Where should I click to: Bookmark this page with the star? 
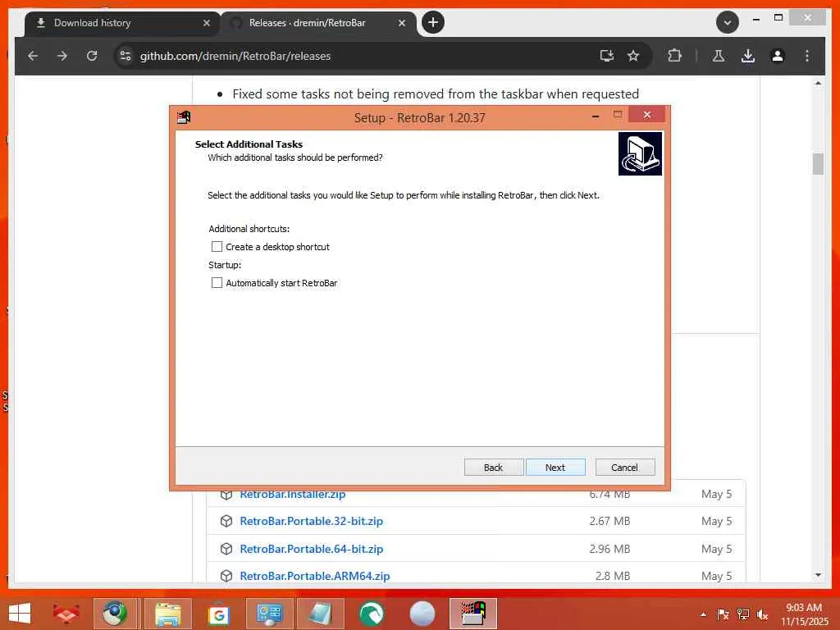pyautogui.click(x=633, y=56)
